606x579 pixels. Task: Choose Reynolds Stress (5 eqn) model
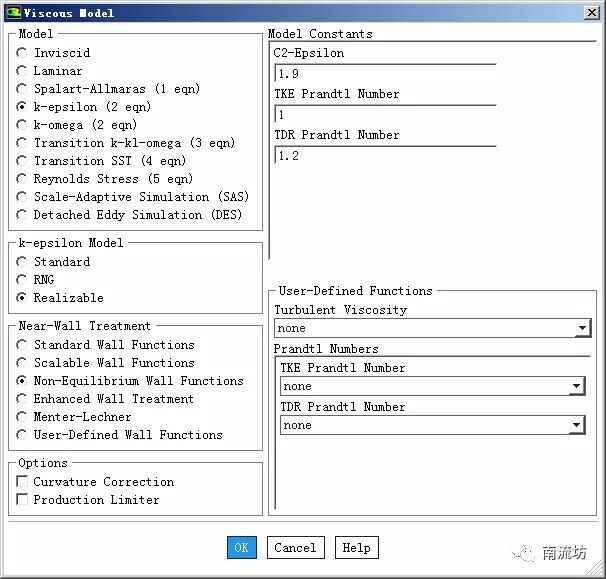[x=22, y=179]
